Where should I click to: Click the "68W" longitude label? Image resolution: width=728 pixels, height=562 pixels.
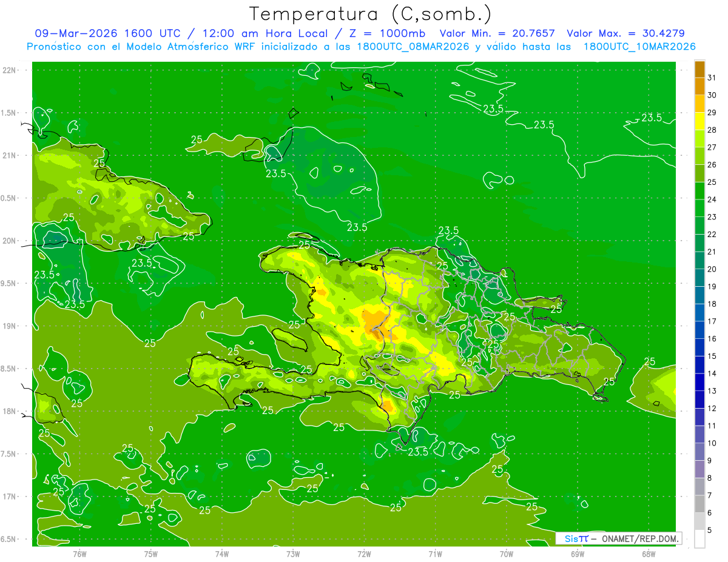click(x=649, y=554)
